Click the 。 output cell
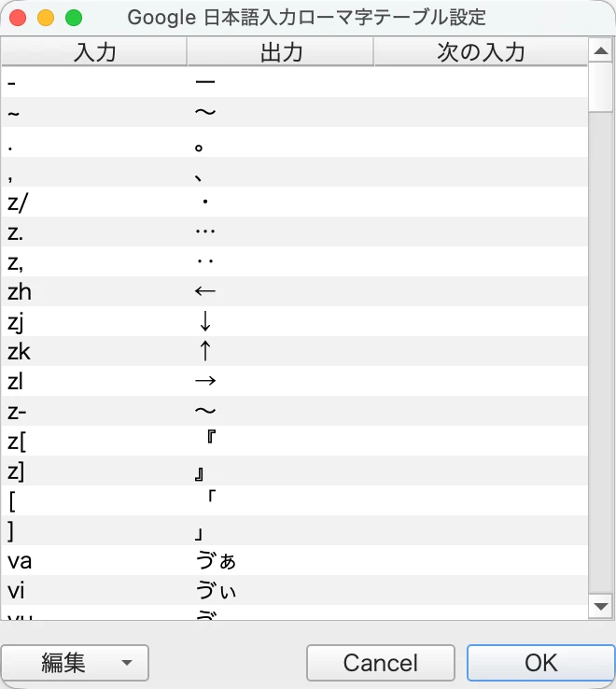Image resolution: width=616 pixels, height=689 pixels. (280, 142)
